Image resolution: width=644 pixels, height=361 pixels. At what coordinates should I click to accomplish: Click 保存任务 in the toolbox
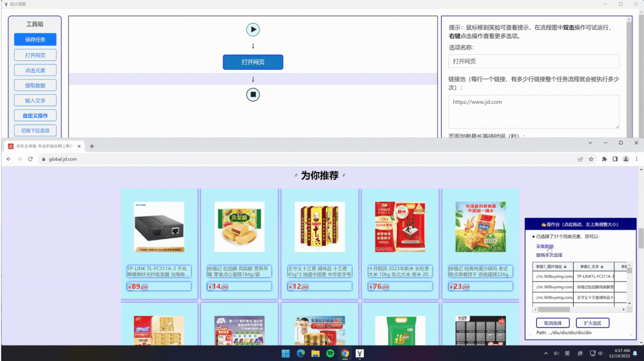click(35, 39)
